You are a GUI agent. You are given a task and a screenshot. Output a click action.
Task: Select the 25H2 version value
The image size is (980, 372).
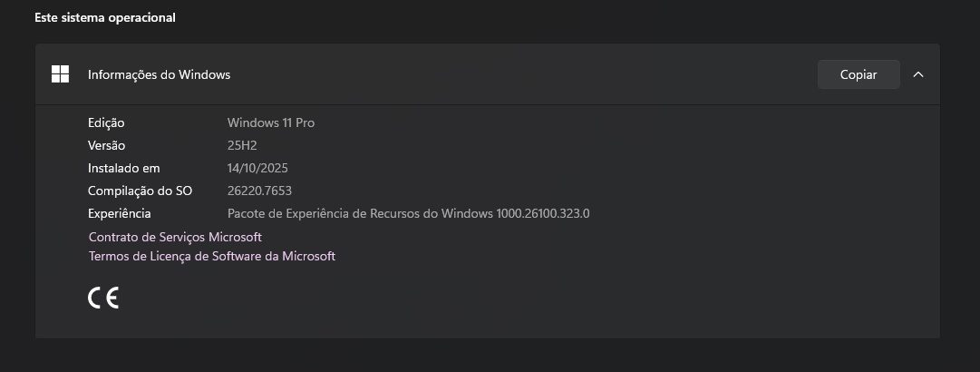click(242, 145)
